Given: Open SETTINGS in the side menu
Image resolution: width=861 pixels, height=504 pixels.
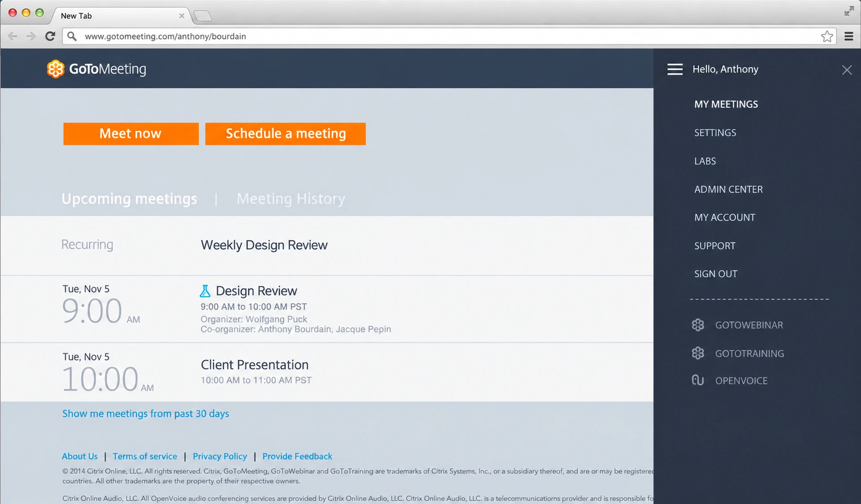Looking at the screenshot, I should coord(715,133).
